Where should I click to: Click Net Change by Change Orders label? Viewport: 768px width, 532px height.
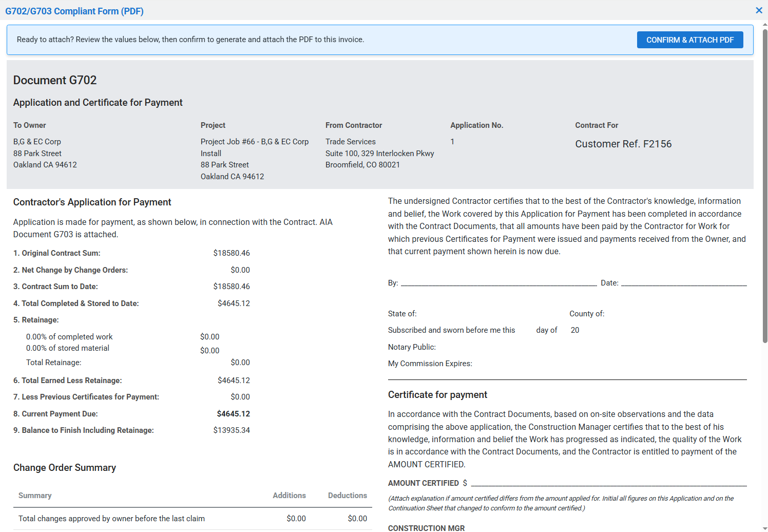(x=70, y=270)
